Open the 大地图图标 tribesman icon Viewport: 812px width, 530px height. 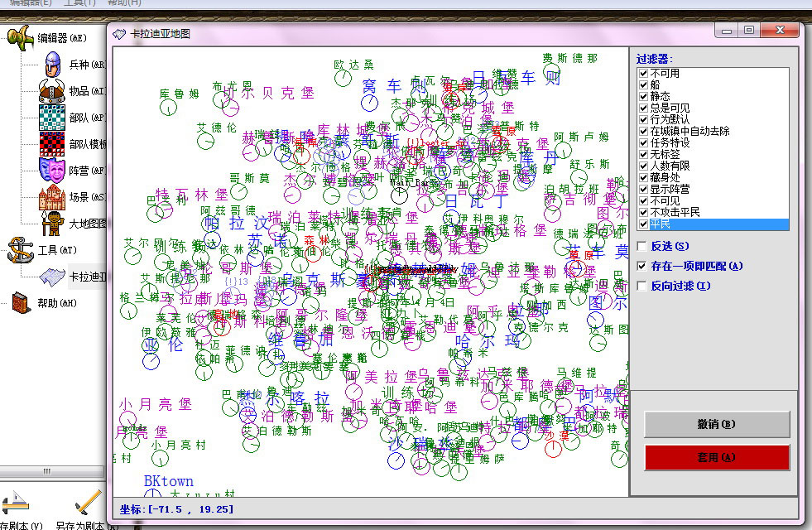[52, 222]
